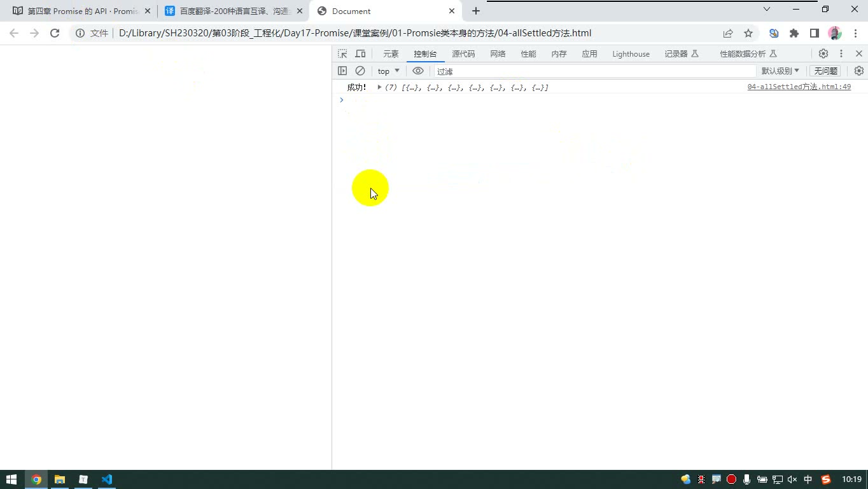Viewport: 868px width, 489px height.
Task: Open console settings gear beside 无问题
Action: [x=859, y=71]
